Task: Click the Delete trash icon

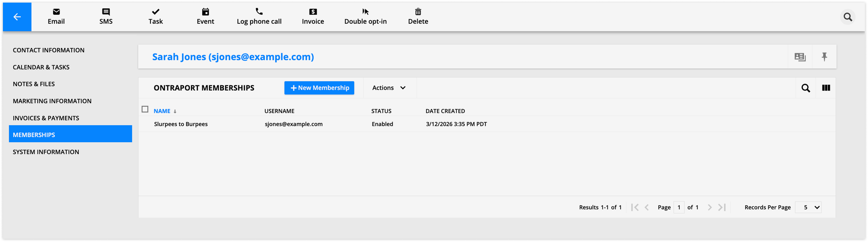Action: tap(418, 12)
